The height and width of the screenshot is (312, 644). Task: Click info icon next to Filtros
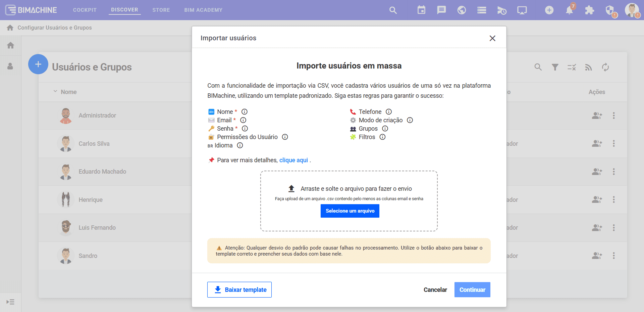click(x=382, y=137)
